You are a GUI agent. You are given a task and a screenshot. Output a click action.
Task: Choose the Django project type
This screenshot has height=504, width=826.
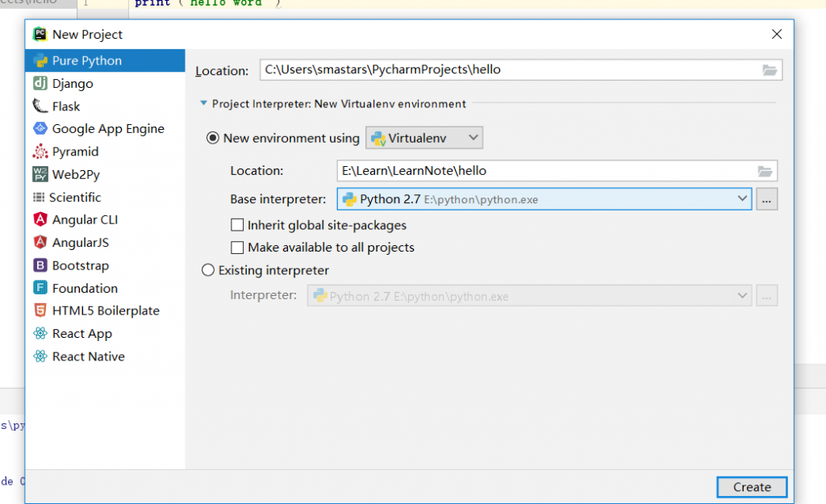pyautogui.click(x=105, y=83)
